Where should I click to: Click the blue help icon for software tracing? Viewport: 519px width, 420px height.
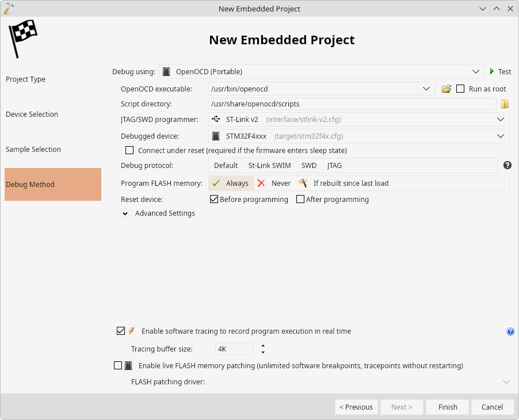[x=510, y=331]
